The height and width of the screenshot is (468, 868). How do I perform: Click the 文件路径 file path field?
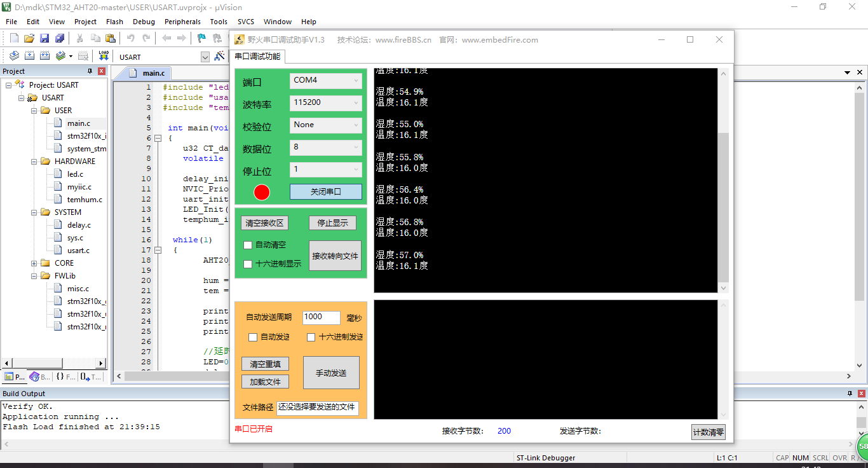pyautogui.click(x=317, y=408)
